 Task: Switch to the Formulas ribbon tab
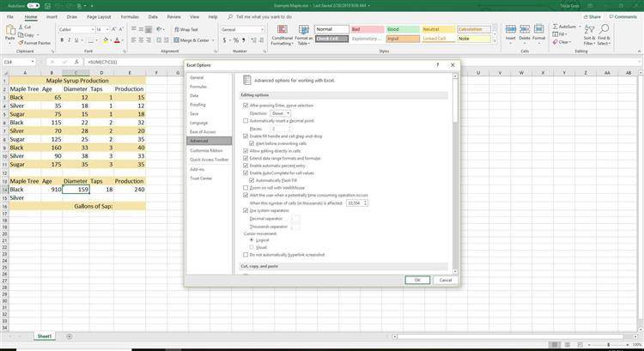coord(130,16)
